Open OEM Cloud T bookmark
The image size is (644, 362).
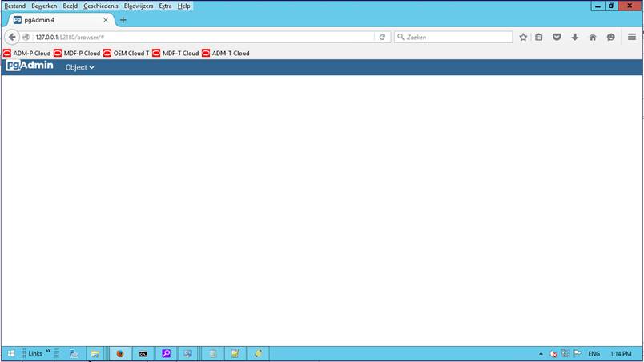127,53
